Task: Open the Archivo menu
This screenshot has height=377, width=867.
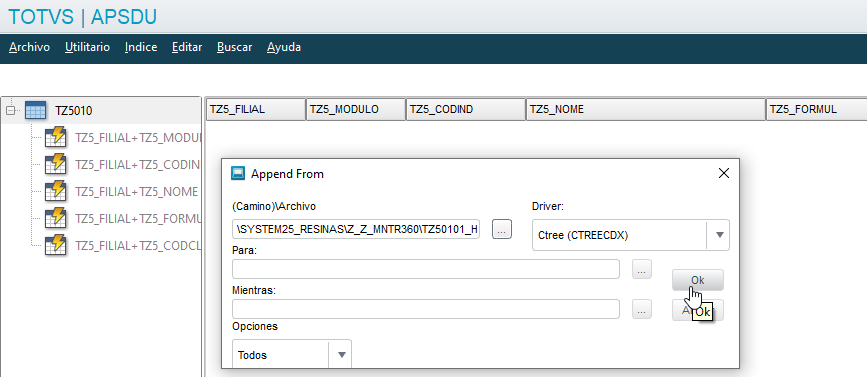Action: click(29, 47)
